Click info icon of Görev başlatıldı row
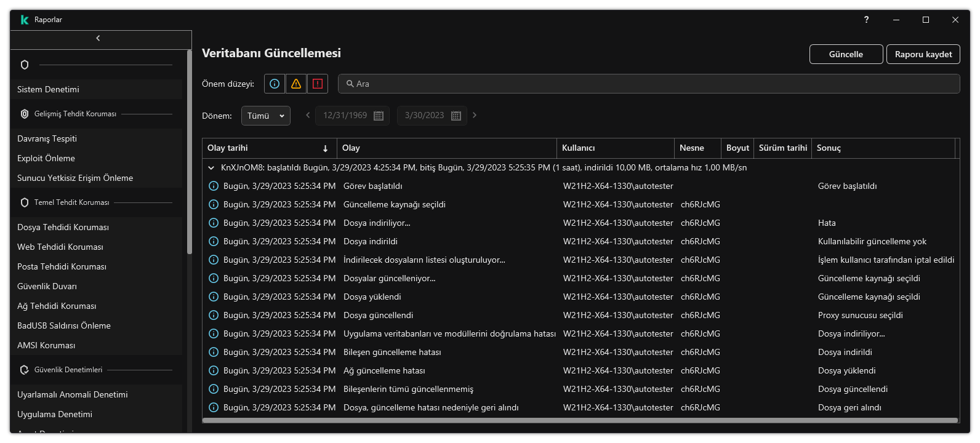This screenshot has width=980, height=443. [214, 186]
